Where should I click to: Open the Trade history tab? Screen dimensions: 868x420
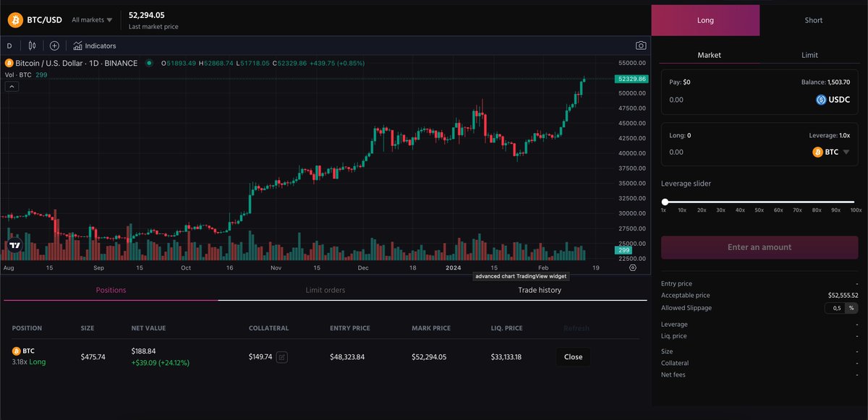coord(540,290)
